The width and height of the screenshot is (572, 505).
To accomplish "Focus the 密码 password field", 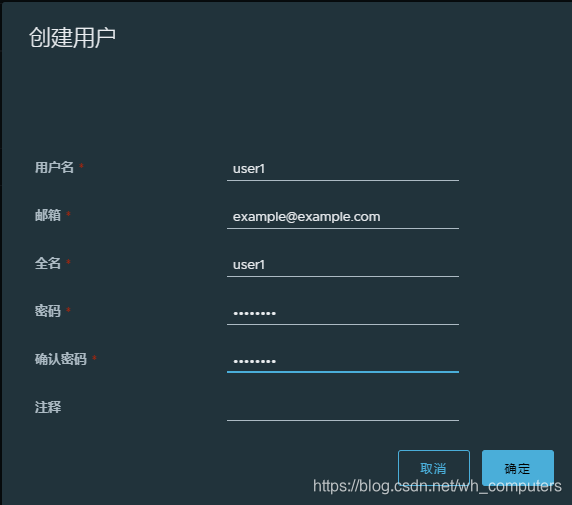I will [x=343, y=313].
